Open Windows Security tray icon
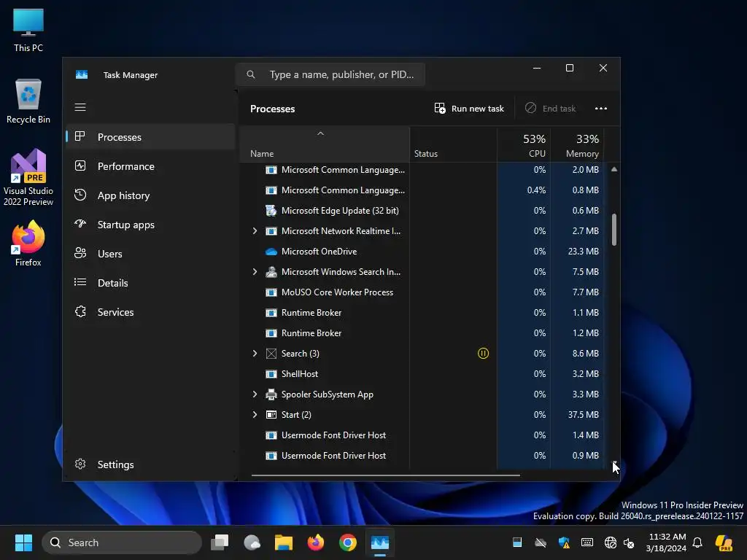747x560 pixels. point(564,542)
